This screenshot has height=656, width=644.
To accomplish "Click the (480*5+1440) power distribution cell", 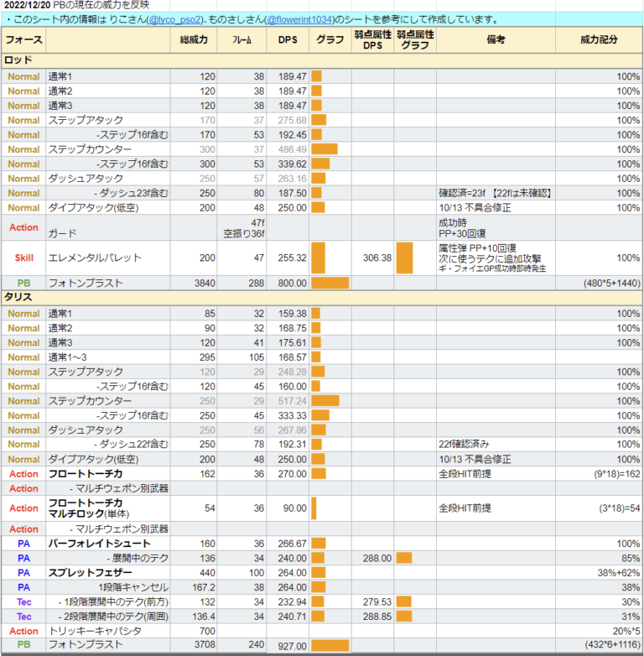I will [599, 284].
